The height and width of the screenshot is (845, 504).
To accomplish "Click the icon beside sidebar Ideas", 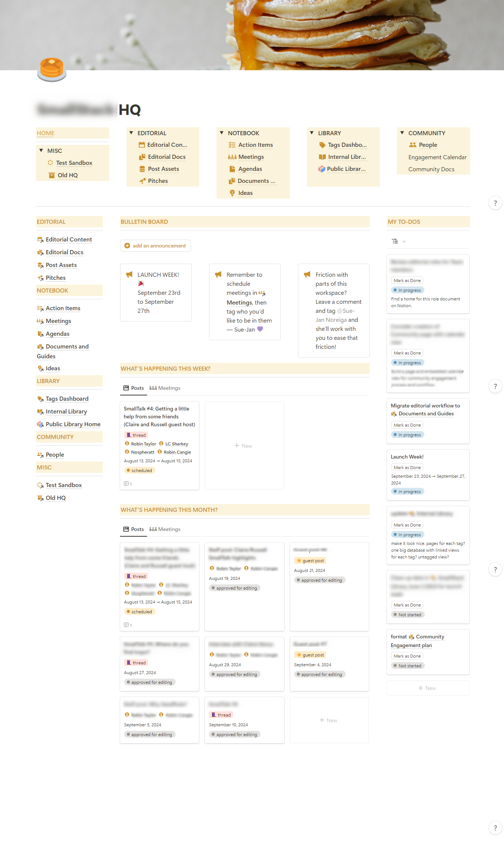I will click(x=40, y=368).
